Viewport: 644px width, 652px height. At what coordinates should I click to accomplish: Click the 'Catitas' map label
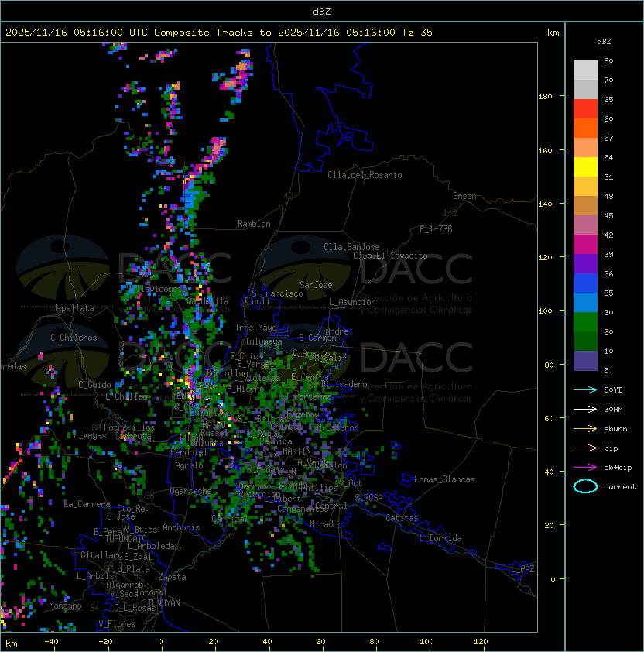(402, 518)
